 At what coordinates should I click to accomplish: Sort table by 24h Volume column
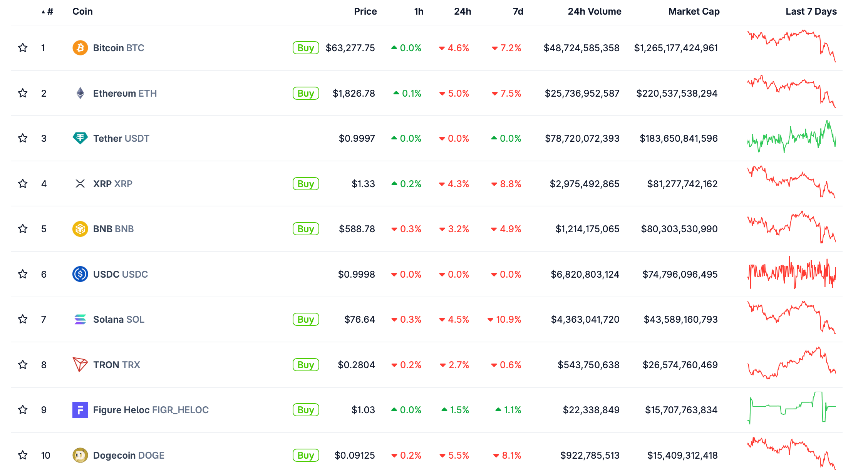pyautogui.click(x=594, y=12)
